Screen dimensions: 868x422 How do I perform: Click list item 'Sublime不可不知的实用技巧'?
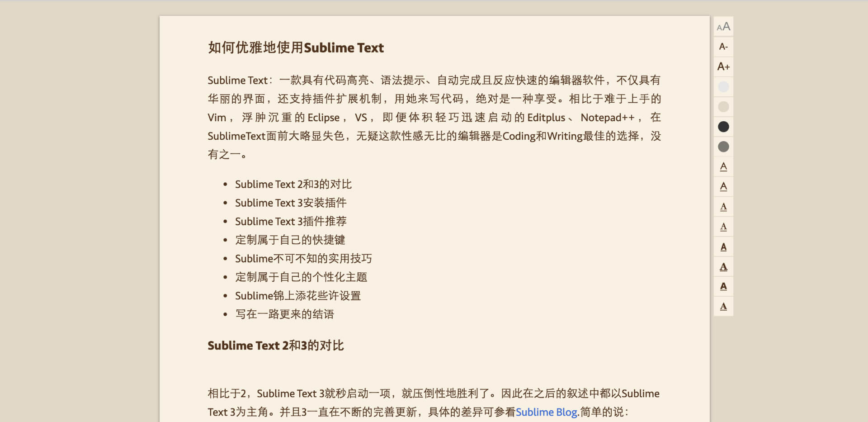tap(303, 258)
